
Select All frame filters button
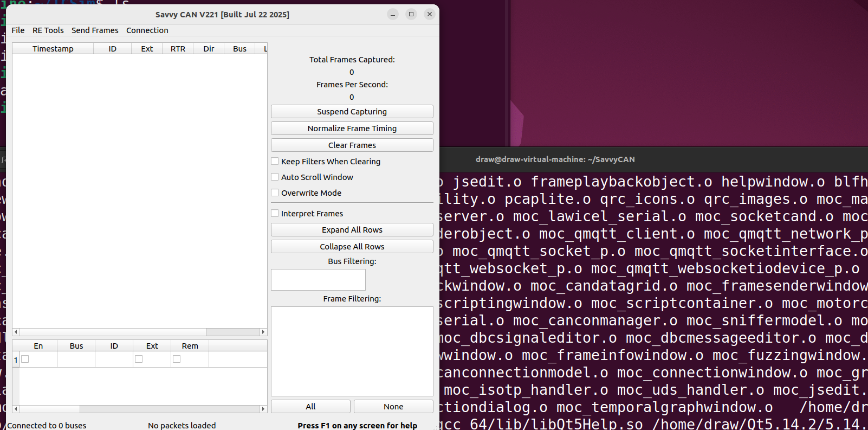click(310, 407)
